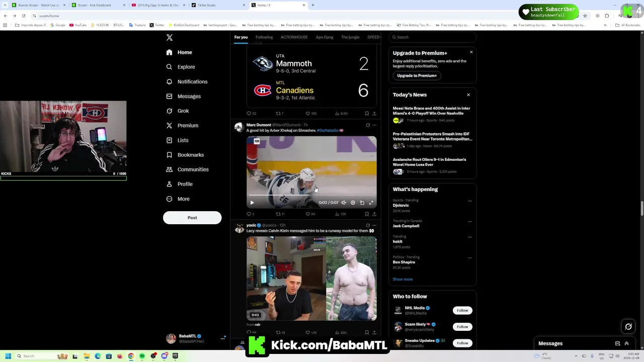Seek on the hockey clip progress bar
Screen dimensions: 644x362
click(x=311, y=195)
